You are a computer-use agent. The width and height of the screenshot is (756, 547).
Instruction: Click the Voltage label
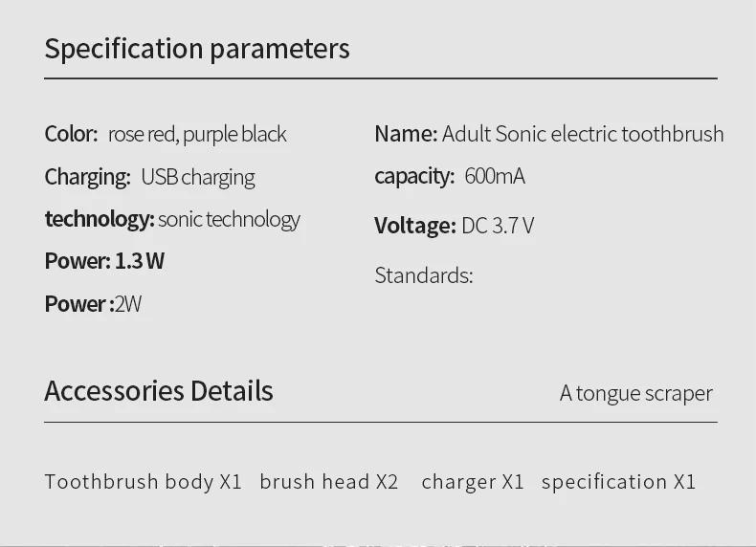(414, 226)
